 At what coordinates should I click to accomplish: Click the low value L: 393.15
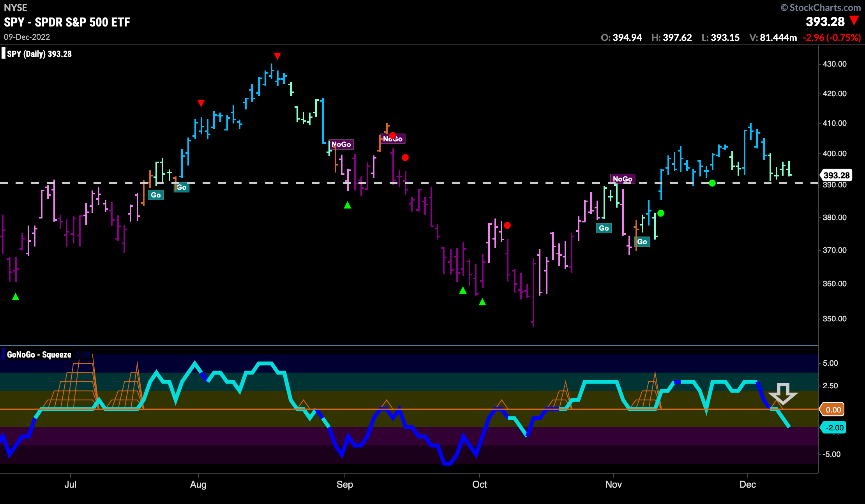(720, 37)
